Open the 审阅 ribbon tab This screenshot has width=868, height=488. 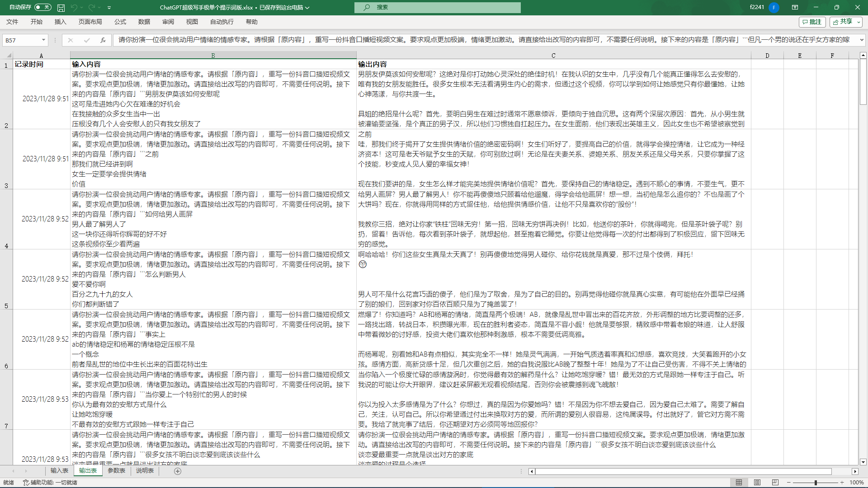click(x=168, y=22)
